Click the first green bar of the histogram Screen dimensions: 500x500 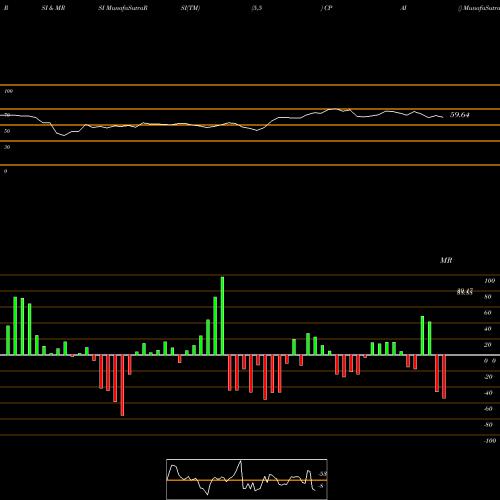(x=8, y=340)
